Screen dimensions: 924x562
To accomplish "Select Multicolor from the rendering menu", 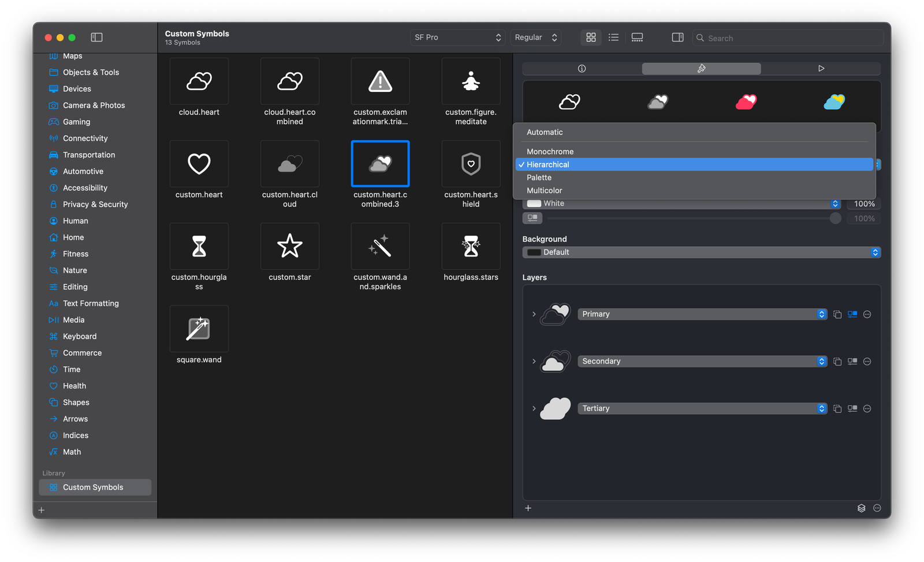I will coord(544,190).
